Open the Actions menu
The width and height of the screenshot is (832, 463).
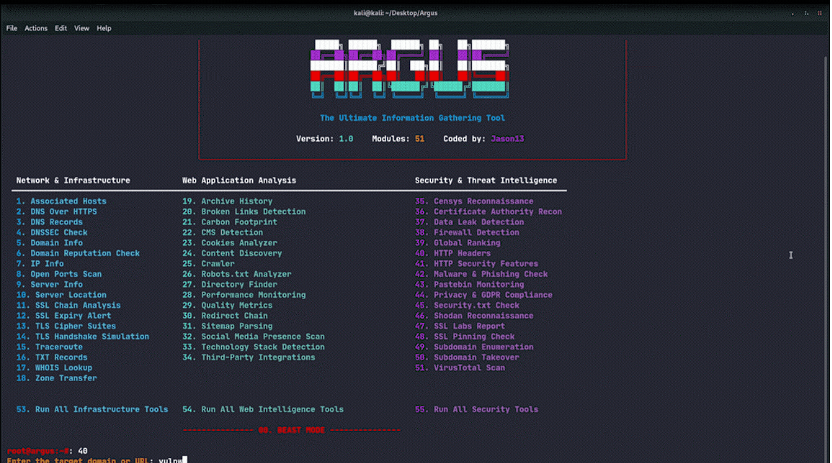click(x=36, y=28)
